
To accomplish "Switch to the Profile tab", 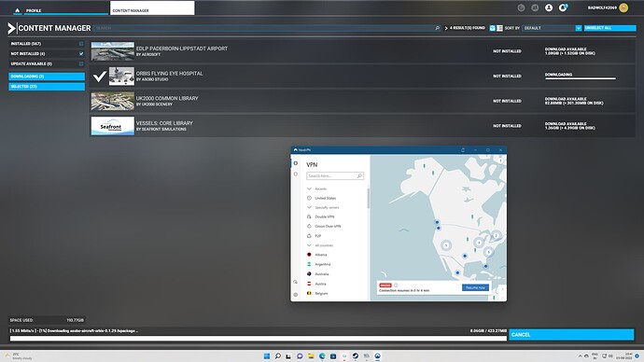I will click(x=34, y=10).
